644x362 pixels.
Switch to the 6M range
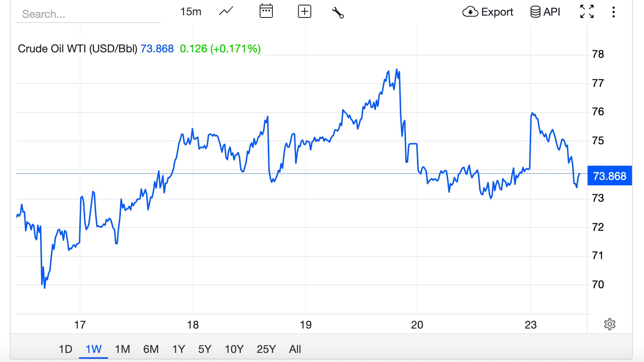point(151,349)
